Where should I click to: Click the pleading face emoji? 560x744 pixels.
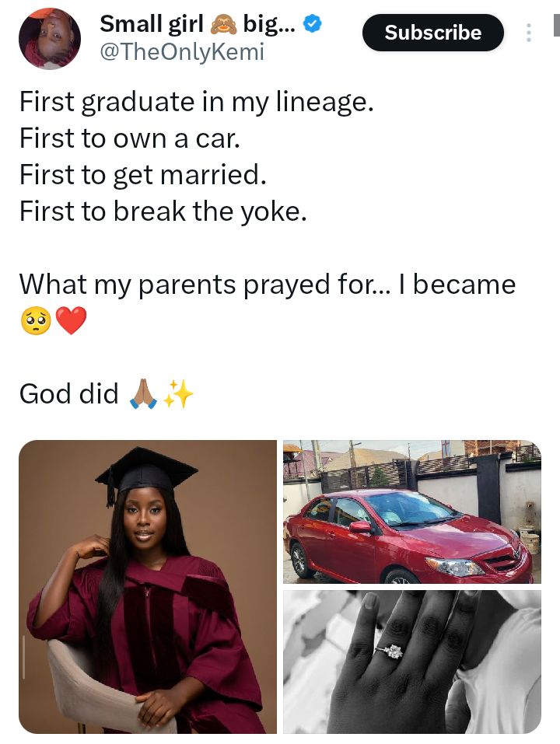[35, 320]
